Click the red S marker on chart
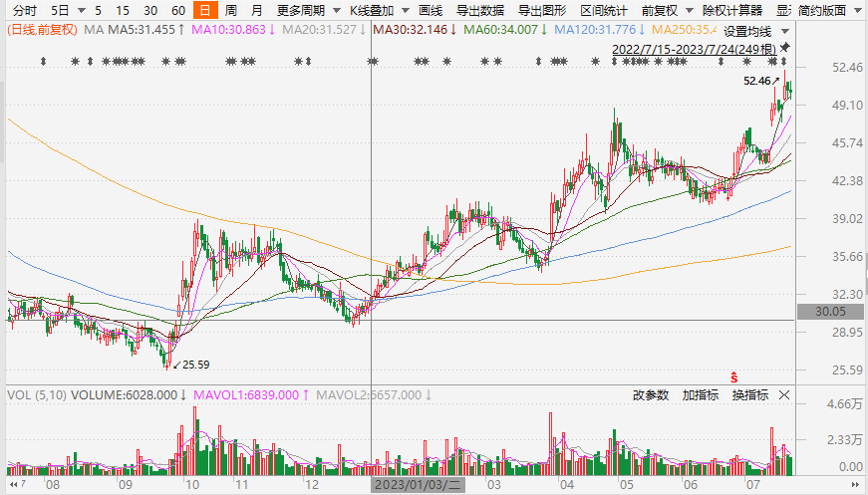 click(734, 376)
